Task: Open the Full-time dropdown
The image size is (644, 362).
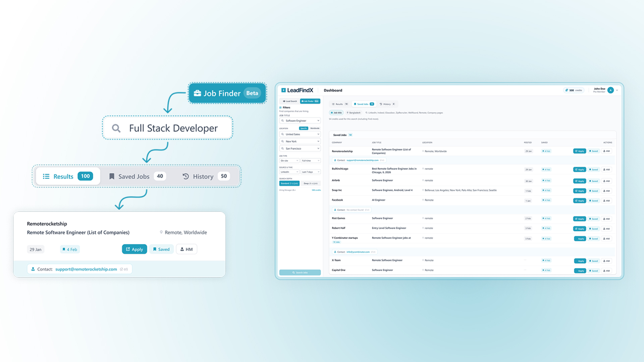Action: (311, 161)
